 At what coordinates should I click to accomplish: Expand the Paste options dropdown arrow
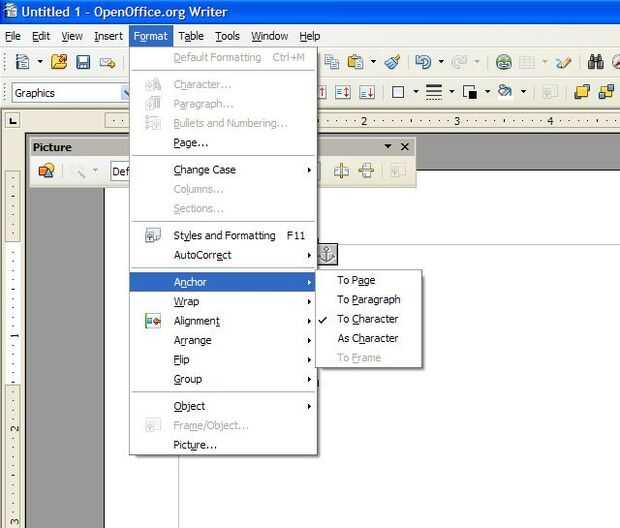click(373, 62)
